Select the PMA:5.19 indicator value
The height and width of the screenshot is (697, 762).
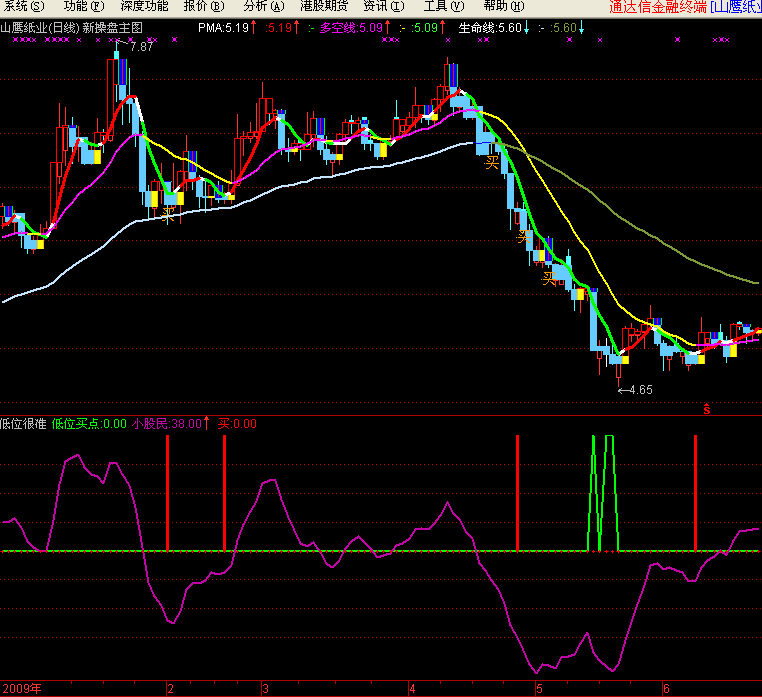click(x=224, y=28)
